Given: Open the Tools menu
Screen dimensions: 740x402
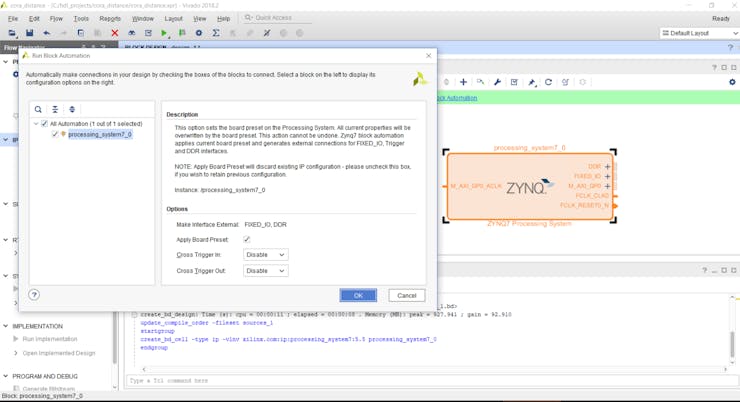Looking at the screenshot, I should click(x=81, y=18).
